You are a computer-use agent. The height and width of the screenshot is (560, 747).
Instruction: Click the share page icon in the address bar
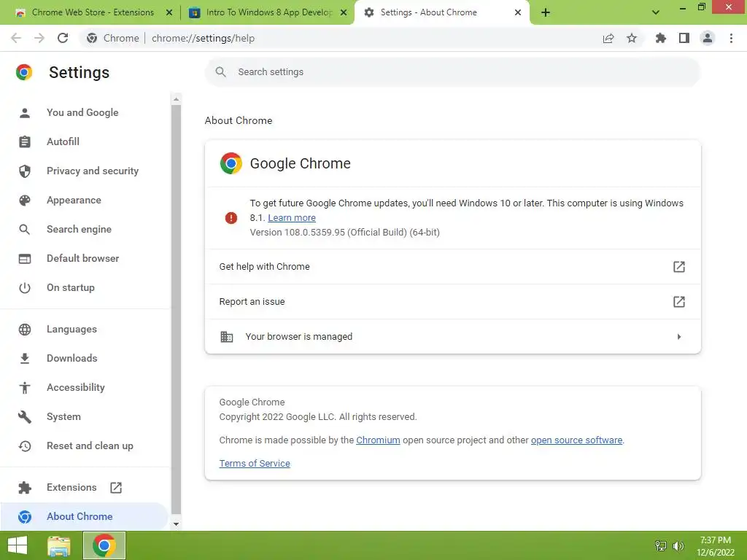click(608, 38)
